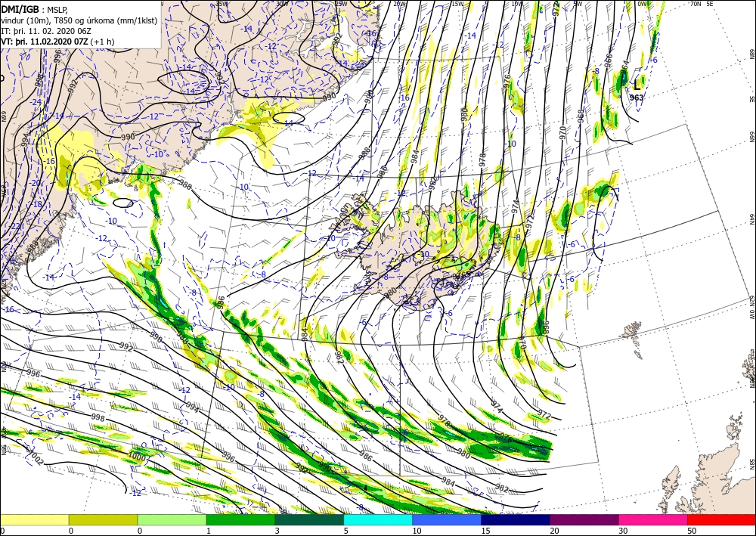Screen dimensions: 756x536
Task: Pick the medium green legend swatch
Action: coord(240,519)
